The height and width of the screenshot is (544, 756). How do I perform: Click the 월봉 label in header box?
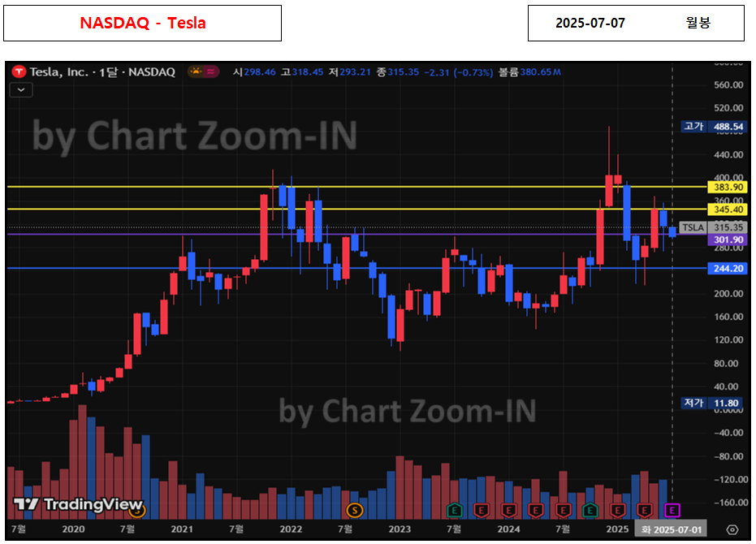698,23
